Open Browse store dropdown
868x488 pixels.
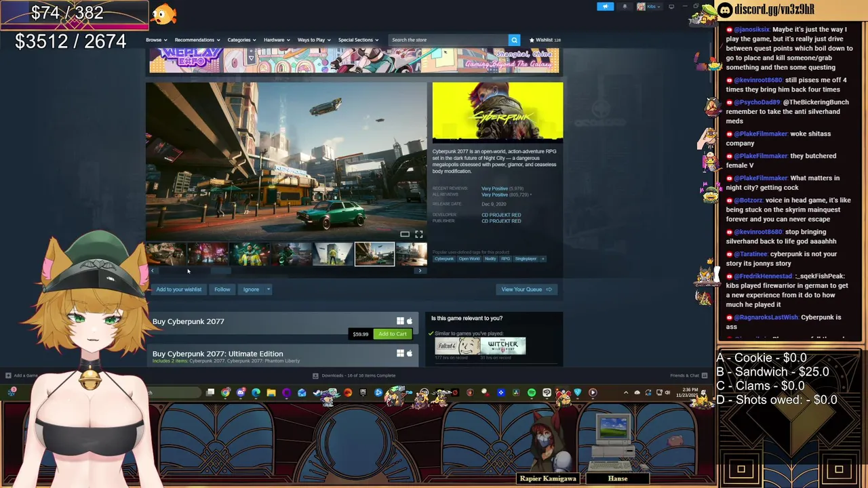click(156, 40)
